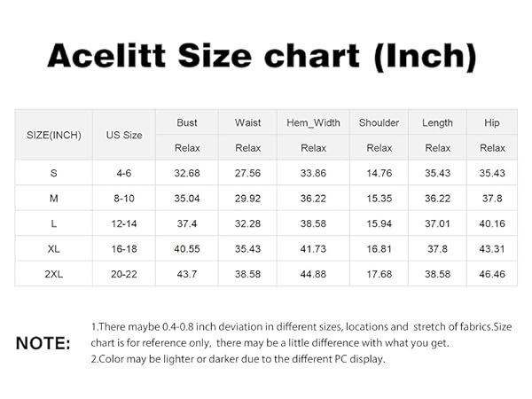Select hem width value 38.58 for L
Screen dimensions: 532x399
point(313,223)
